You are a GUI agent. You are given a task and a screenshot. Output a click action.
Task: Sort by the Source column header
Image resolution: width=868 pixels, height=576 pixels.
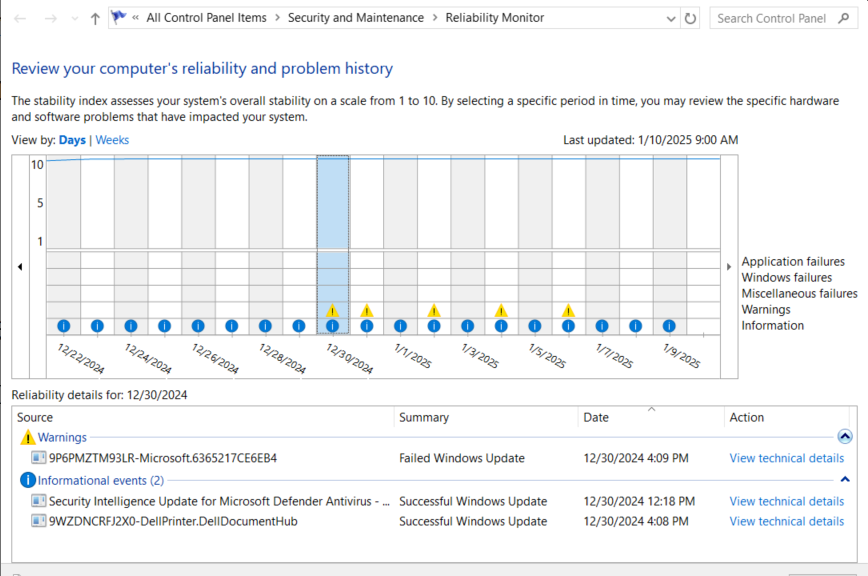click(203, 417)
